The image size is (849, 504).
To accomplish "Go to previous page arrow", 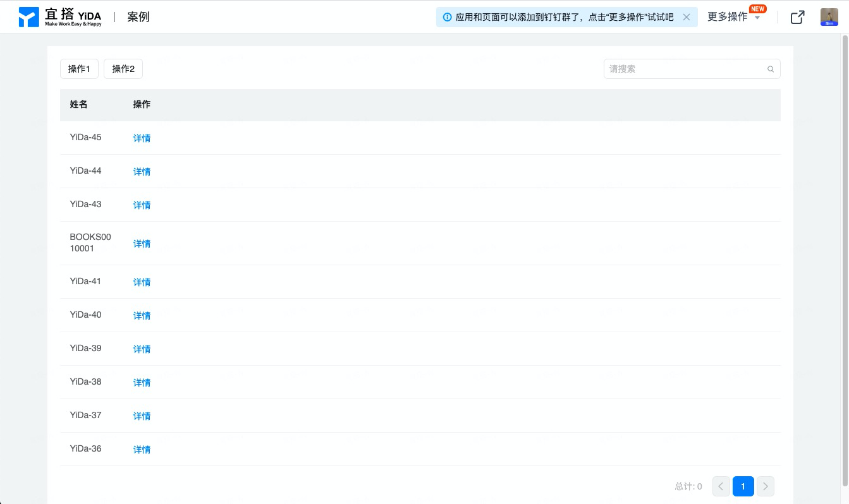I will 721,486.
